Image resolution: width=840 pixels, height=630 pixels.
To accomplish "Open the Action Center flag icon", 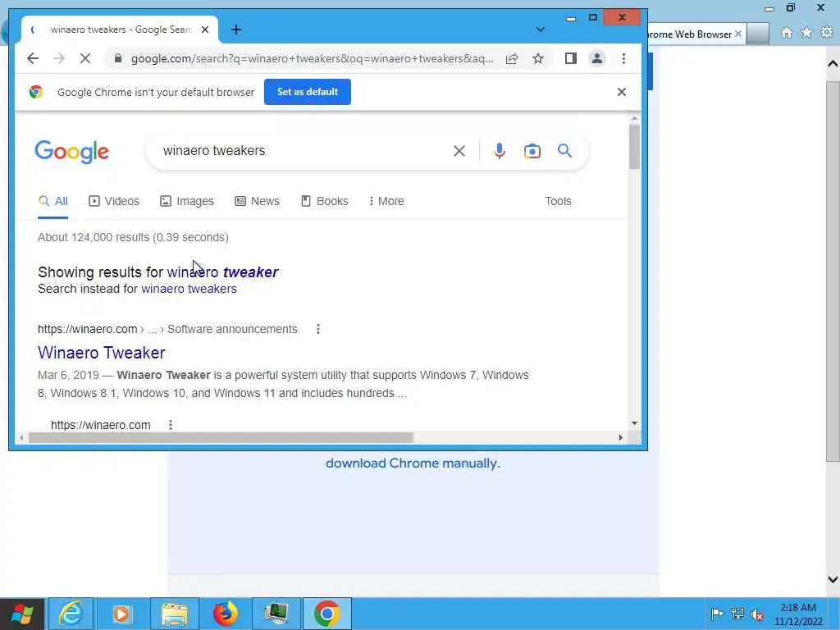I will click(717, 614).
